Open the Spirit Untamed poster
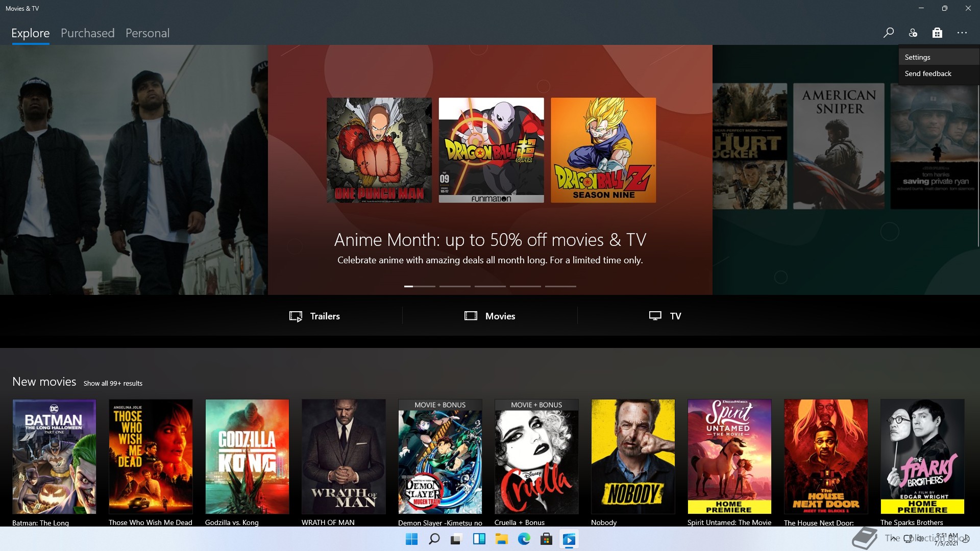This screenshot has height=551, width=980. 729,457
